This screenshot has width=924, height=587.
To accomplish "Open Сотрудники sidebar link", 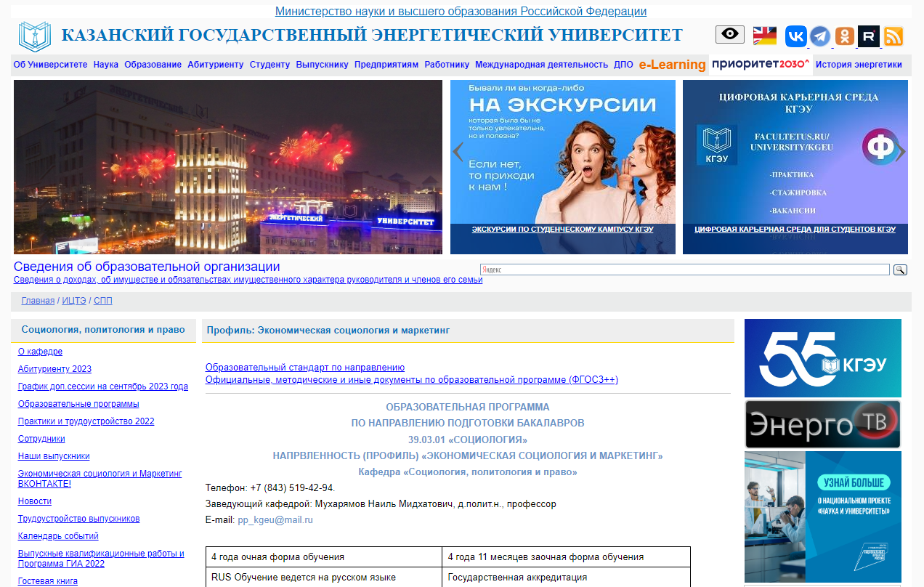I will 41,439.
